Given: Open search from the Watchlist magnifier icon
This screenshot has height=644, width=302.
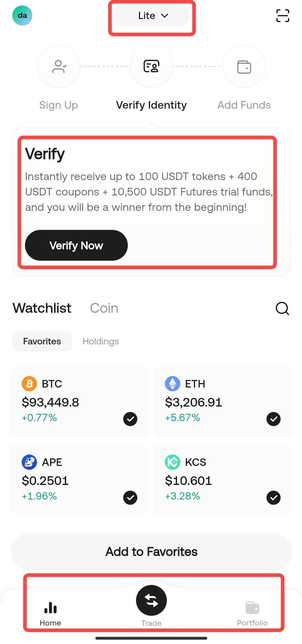Looking at the screenshot, I should 282,309.
